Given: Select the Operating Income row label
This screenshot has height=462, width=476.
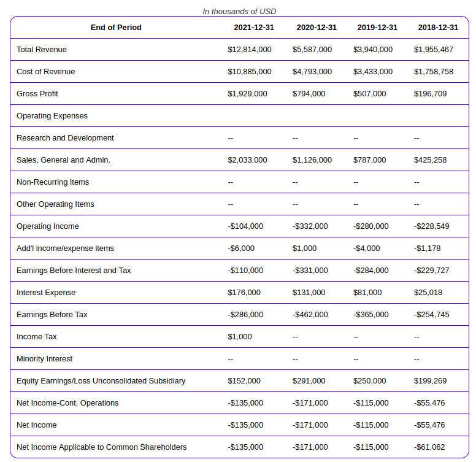Looking at the screenshot, I should [48, 226].
